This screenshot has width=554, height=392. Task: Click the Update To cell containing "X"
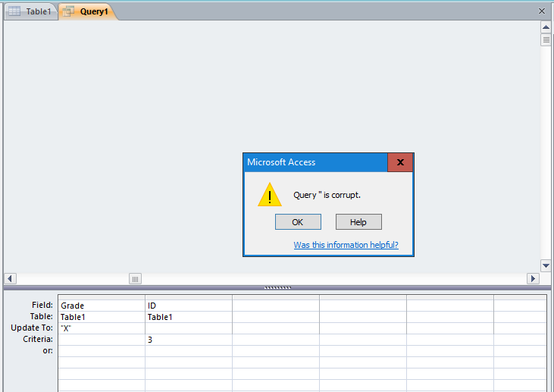pyautogui.click(x=102, y=328)
